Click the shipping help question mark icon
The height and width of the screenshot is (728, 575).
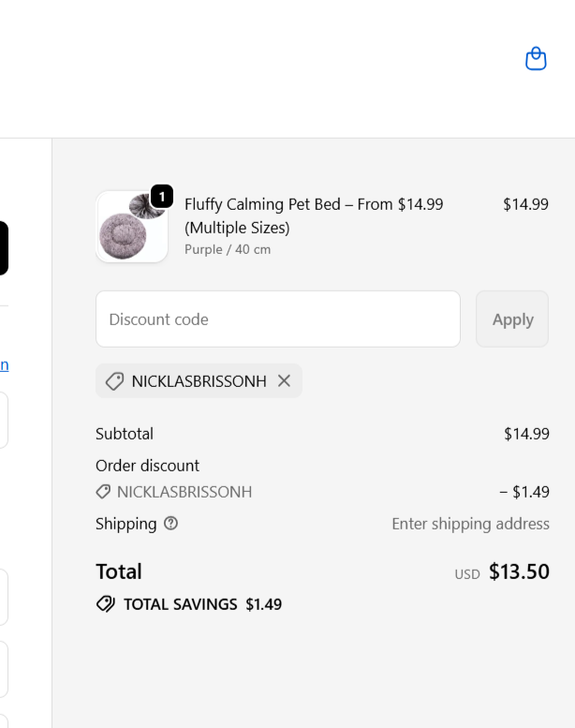click(170, 524)
